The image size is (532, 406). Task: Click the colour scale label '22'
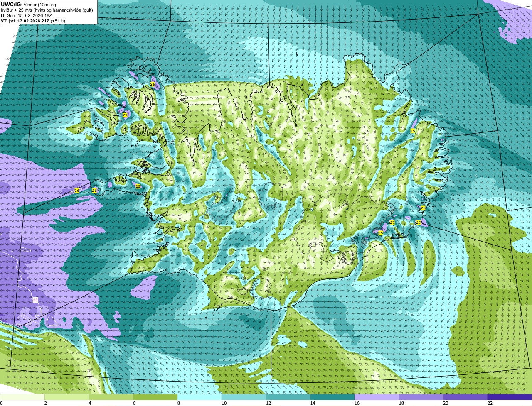point(490,403)
